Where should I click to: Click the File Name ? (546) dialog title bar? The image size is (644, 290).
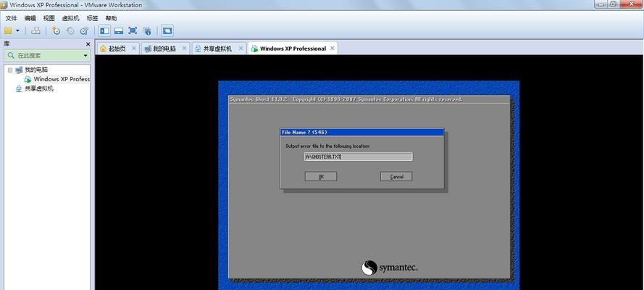pyautogui.click(x=362, y=132)
